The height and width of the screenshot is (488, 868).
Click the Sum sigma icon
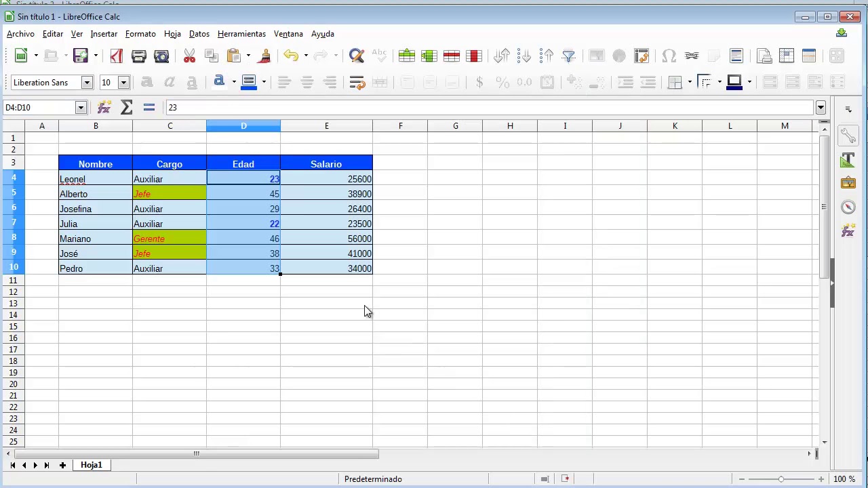tap(126, 107)
